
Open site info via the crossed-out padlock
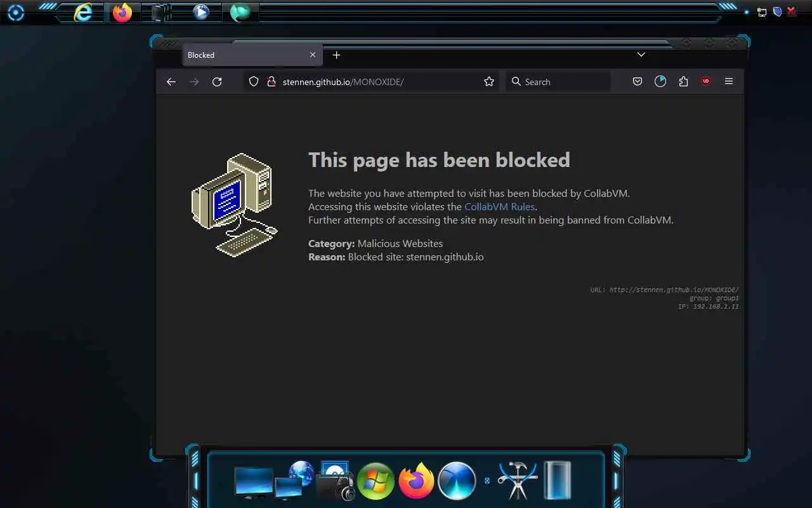coord(271,82)
